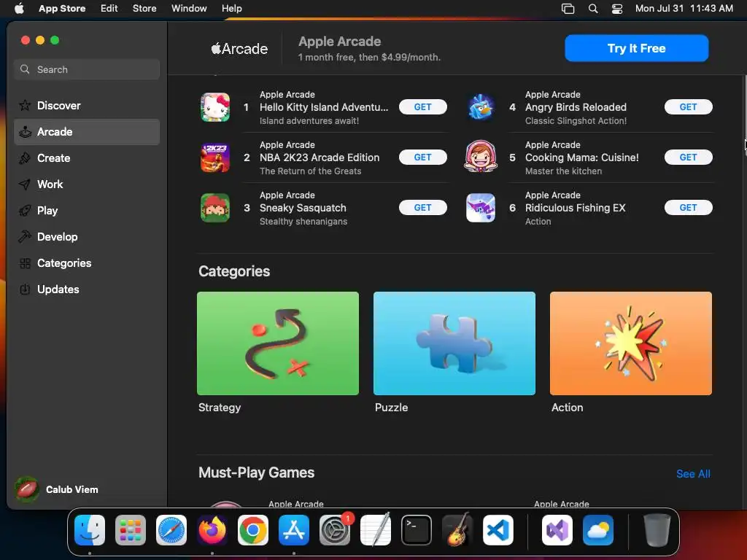Open Updates in the sidebar
Image resolution: width=747 pixels, height=560 pixels.
pyautogui.click(x=87, y=289)
